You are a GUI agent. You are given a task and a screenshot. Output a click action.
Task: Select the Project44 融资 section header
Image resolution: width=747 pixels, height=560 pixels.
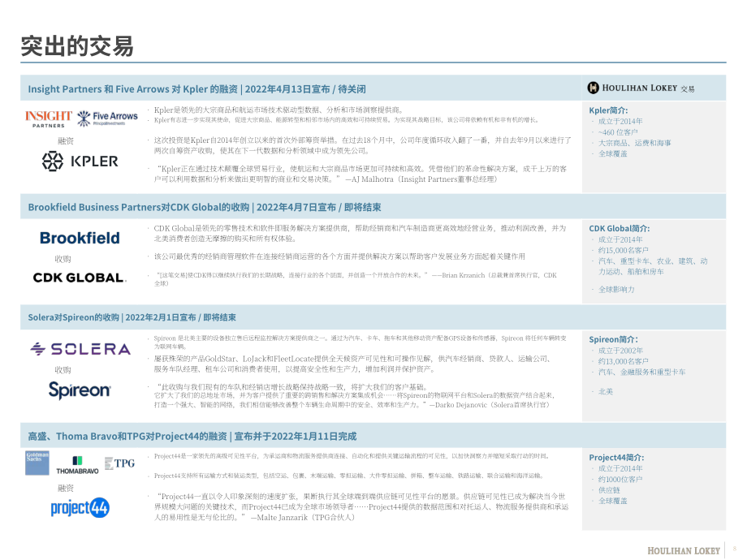pos(192,436)
